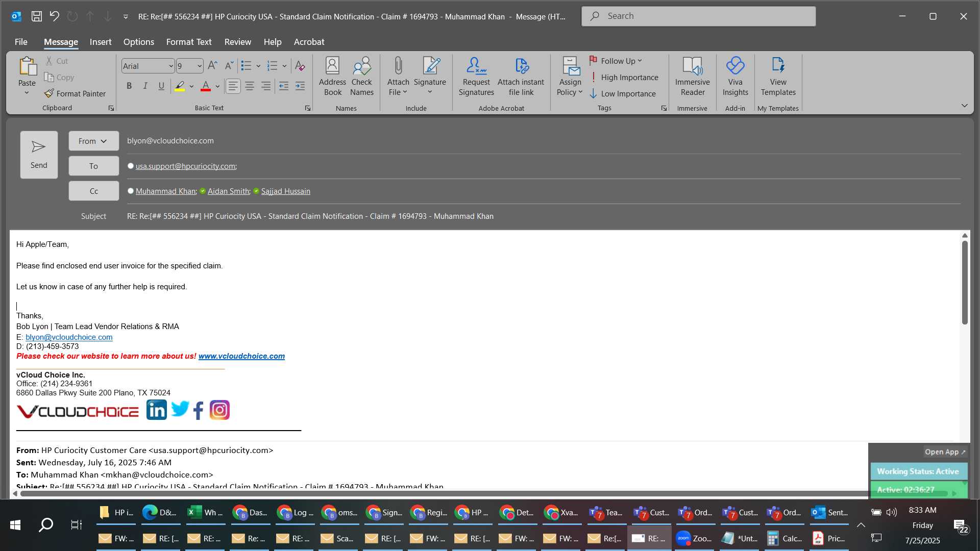Open the From account dropdown
The width and height of the screenshot is (980, 551).
click(x=93, y=141)
